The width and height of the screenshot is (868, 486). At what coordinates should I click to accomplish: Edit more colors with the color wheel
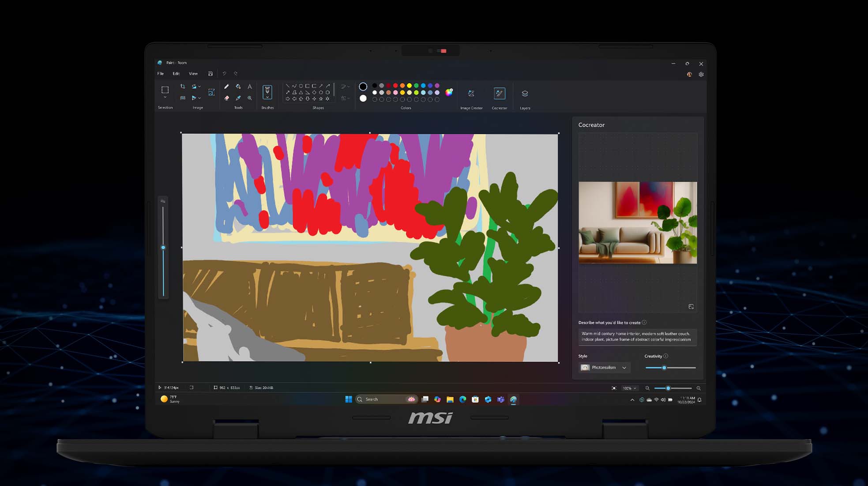(450, 93)
